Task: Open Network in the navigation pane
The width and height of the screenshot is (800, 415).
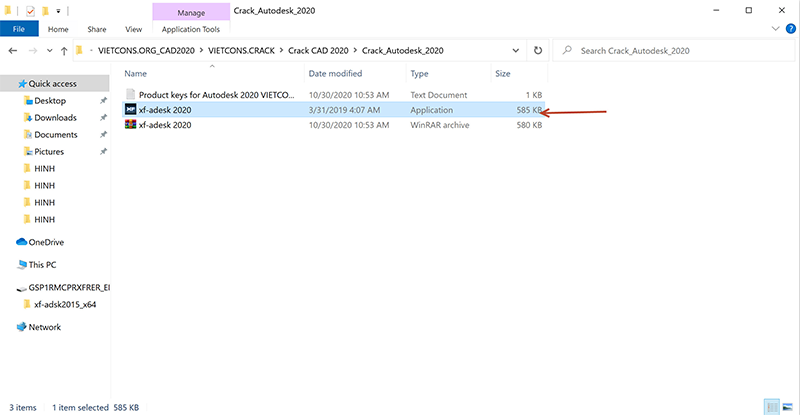Action: pos(44,327)
